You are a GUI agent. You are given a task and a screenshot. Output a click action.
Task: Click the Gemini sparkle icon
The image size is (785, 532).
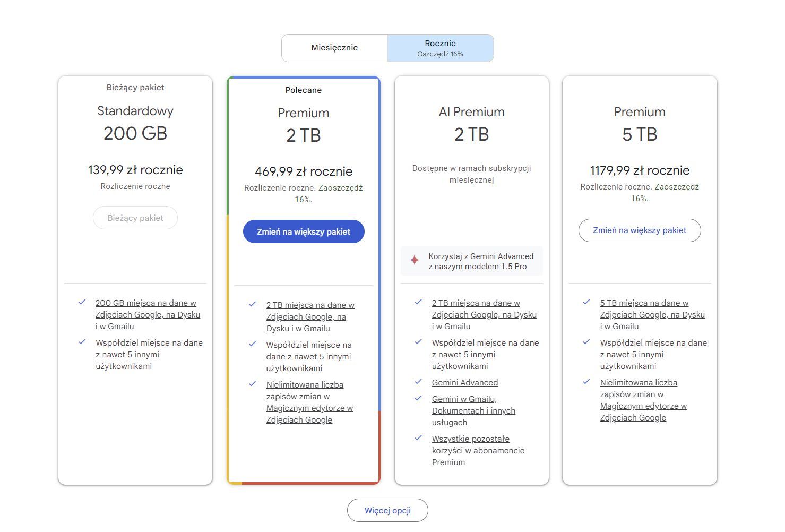(x=415, y=260)
